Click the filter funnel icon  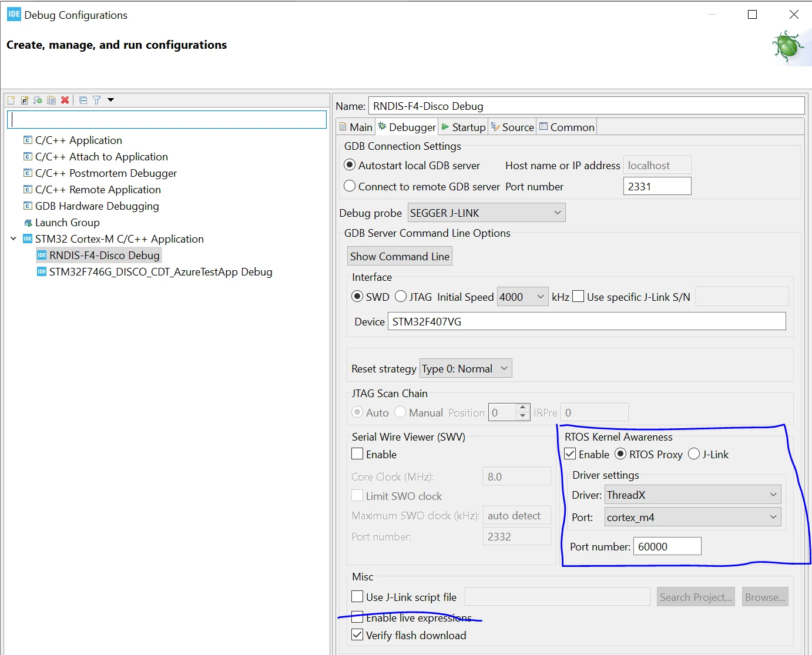[97, 100]
